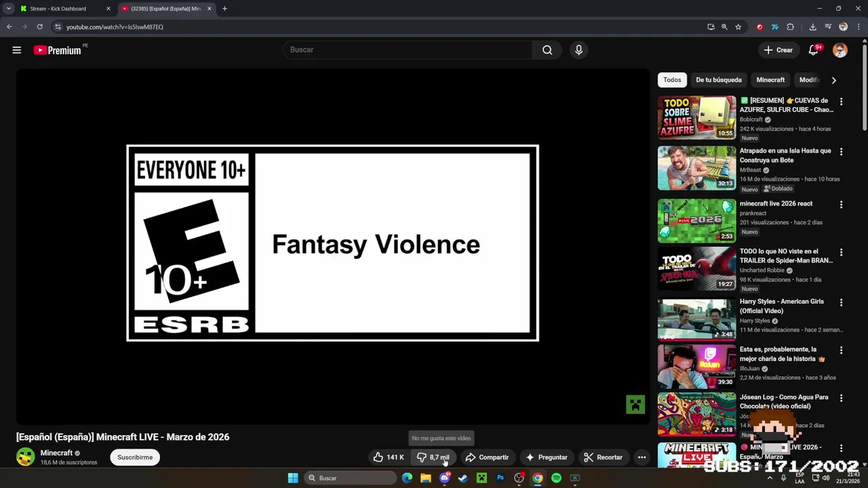The height and width of the screenshot is (488, 868).
Task: Open Spotify from the taskbar
Action: pos(556,478)
